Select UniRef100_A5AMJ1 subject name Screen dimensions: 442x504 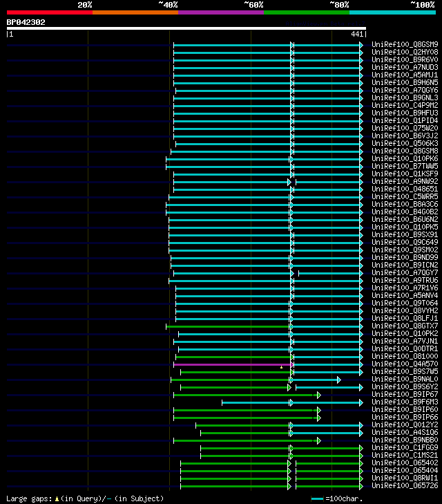405,75
